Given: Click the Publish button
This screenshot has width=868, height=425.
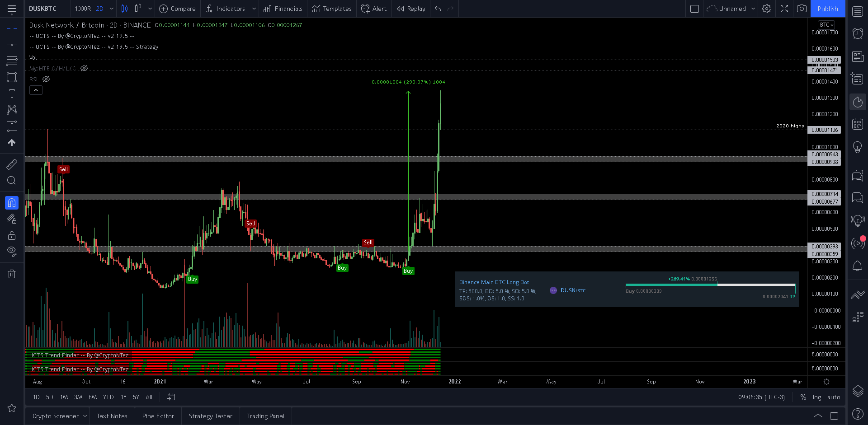Looking at the screenshot, I should coord(828,9).
